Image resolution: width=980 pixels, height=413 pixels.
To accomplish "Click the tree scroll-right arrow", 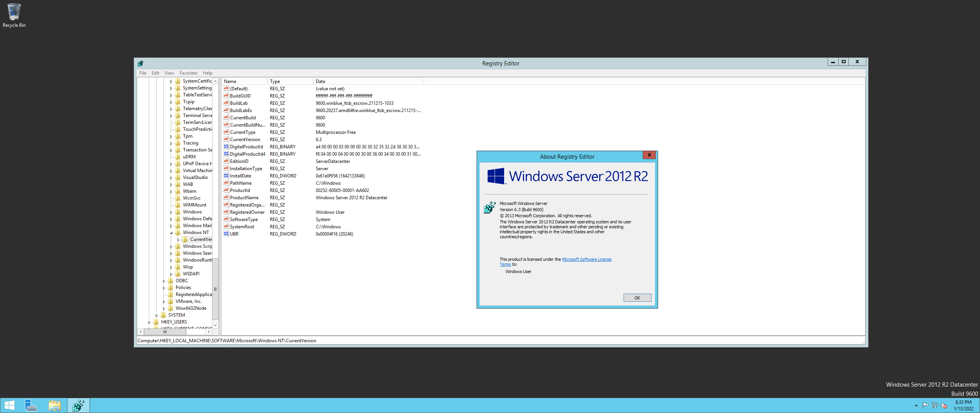I will pyautogui.click(x=209, y=332).
